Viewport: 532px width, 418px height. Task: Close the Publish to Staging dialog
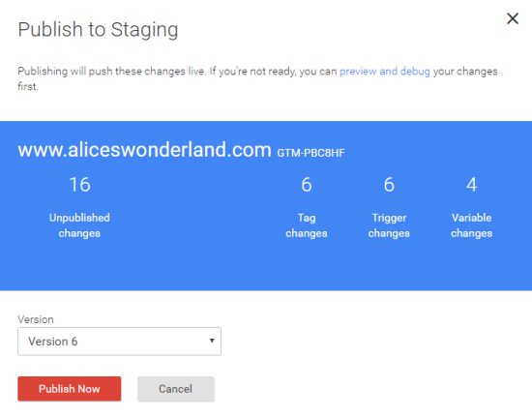(x=513, y=18)
